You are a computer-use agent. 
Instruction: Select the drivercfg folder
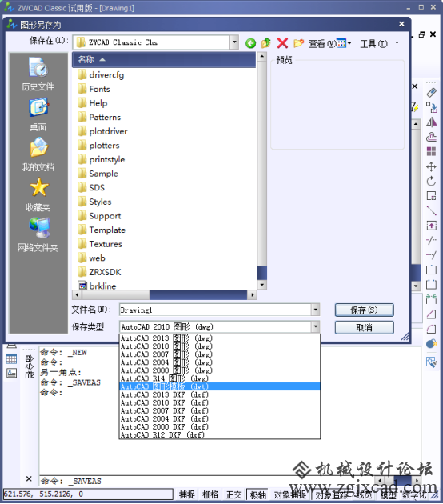click(101, 75)
